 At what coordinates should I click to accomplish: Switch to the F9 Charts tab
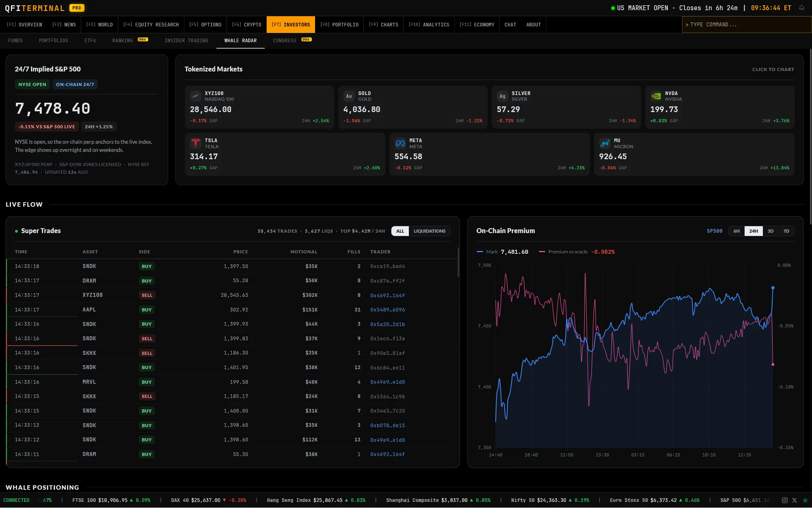pyautogui.click(x=384, y=25)
